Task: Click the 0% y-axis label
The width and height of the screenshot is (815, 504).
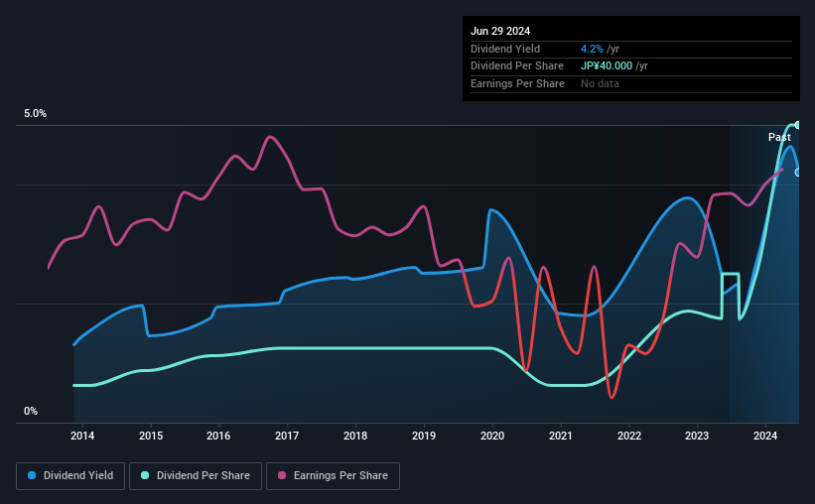Action: (x=31, y=411)
